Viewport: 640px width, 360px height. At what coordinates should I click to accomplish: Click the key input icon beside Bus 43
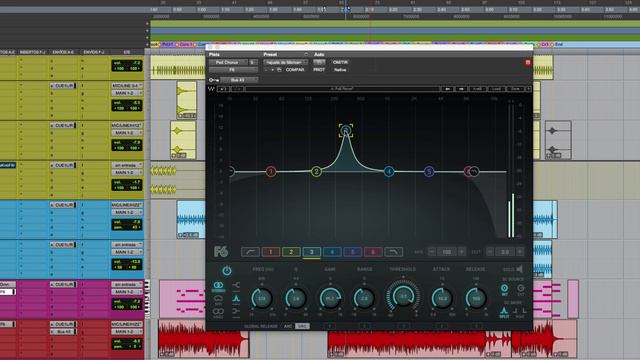(x=213, y=80)
